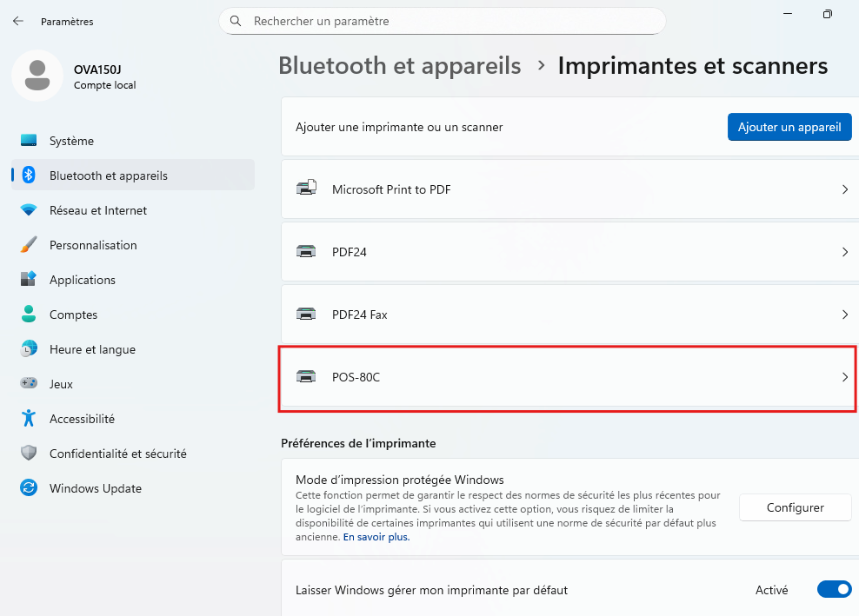Click the search magnifier icon

click(236, 21)
